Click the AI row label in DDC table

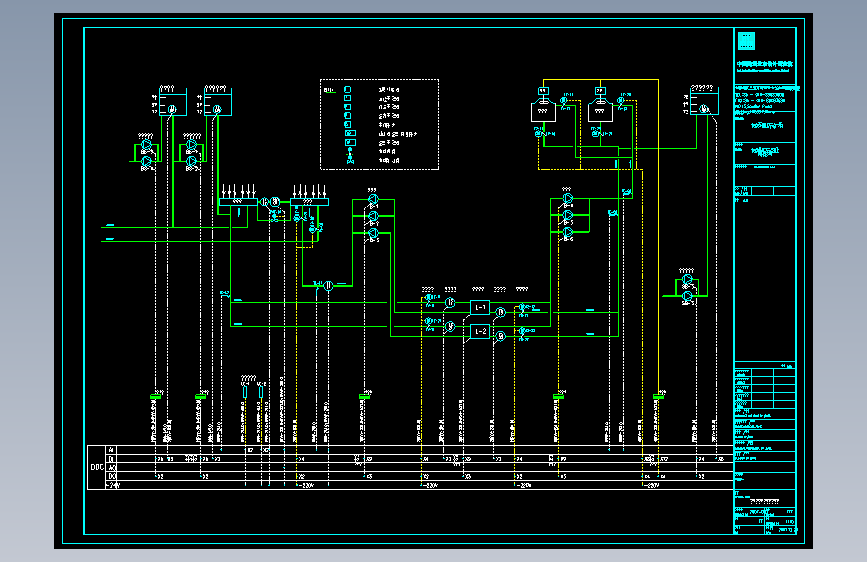pyautogui.click(x=112, y=450)
